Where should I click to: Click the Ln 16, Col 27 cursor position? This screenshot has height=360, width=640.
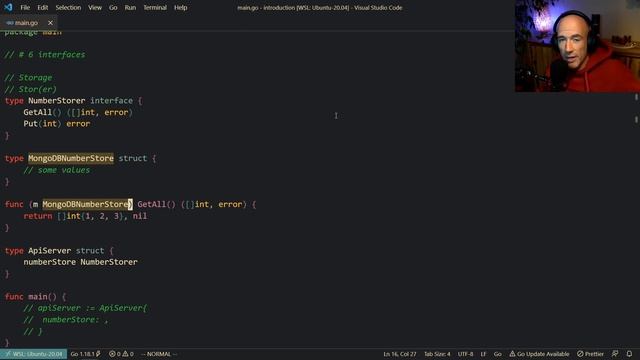(x=400, y=354)
